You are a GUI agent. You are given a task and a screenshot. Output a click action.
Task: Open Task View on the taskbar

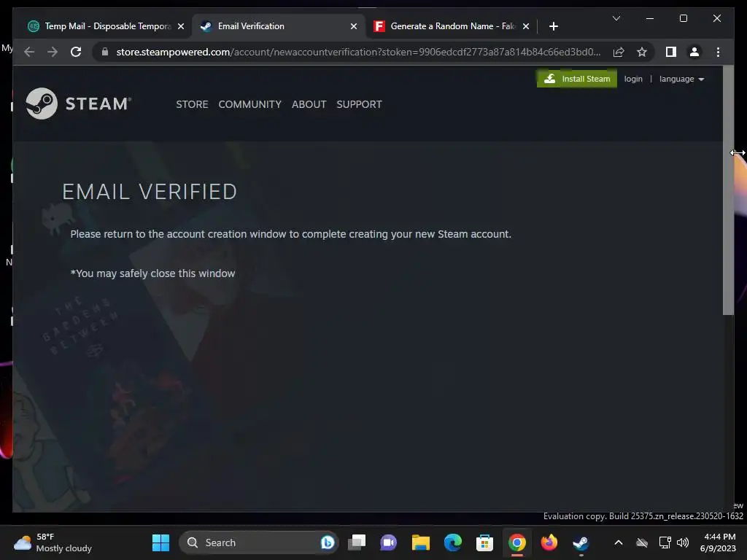[357, 542]
